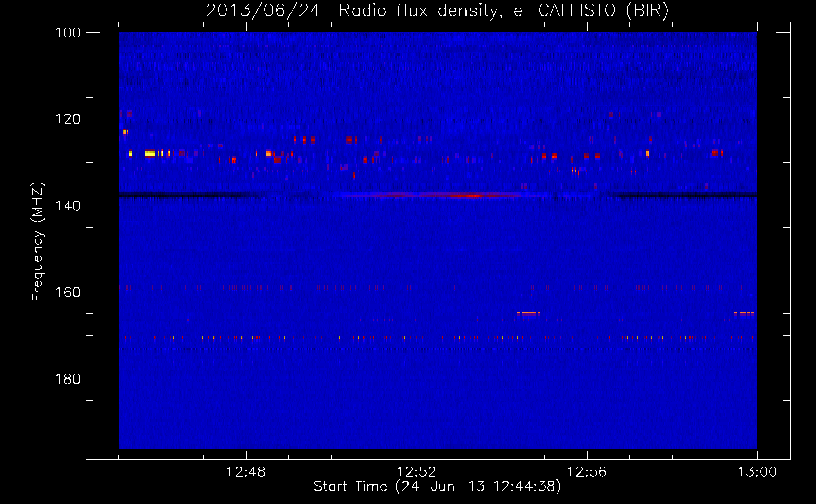Click the plot title 'Radio flux density, e-CALLISTO (BIR)'

503,10
